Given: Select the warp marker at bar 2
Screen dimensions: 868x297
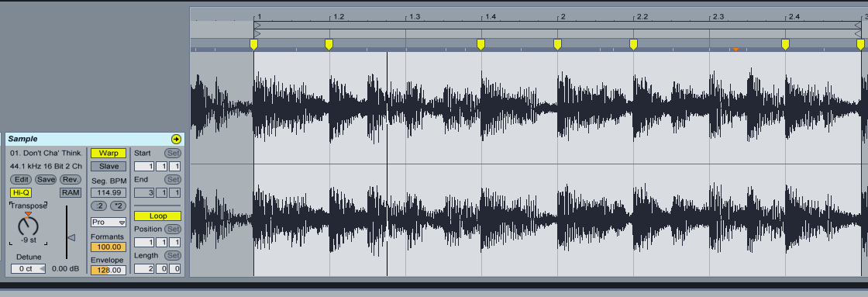Looking at the screenshot, I should [x=557, y=44].
